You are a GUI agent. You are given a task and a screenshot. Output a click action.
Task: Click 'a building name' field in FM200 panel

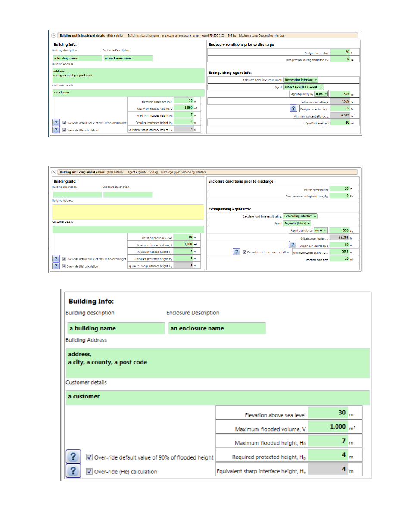78,58
